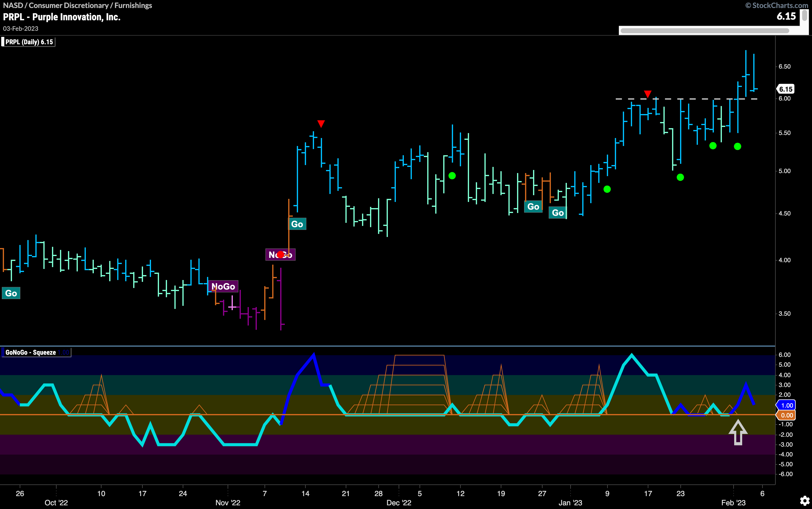Click the Feb '23 month axis label

pyautogui.click(x=733, y=503)
